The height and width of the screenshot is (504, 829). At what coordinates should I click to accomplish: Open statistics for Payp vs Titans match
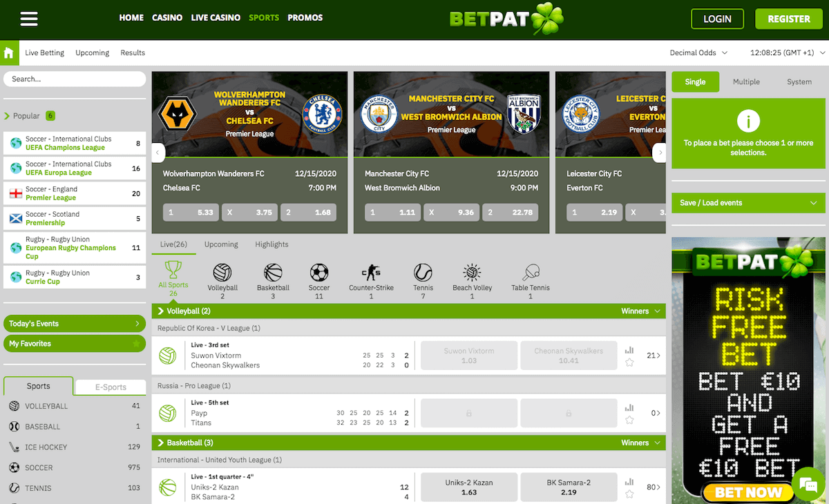tap(629, 407)
